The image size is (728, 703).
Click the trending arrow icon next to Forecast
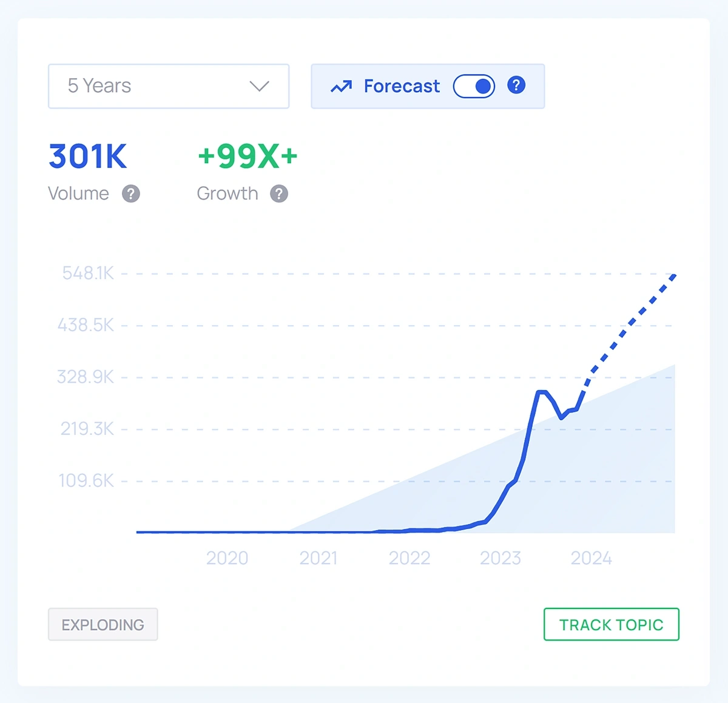(341, 87)
